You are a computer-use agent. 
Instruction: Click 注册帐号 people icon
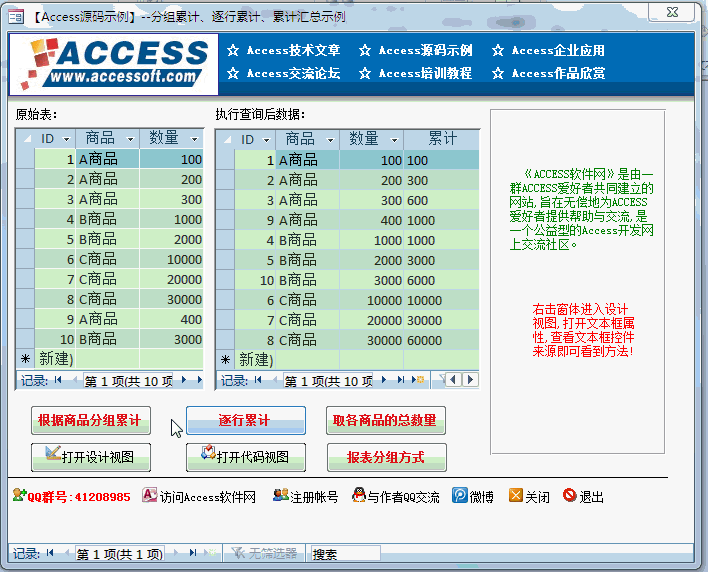click(280, 495)
